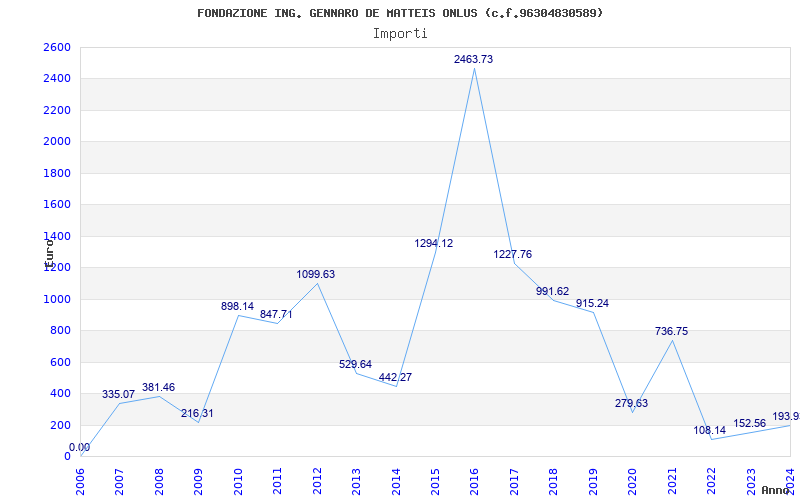Click the 2600 y-axis value
This screenshot has height=500, width=800.
point(57,47)
